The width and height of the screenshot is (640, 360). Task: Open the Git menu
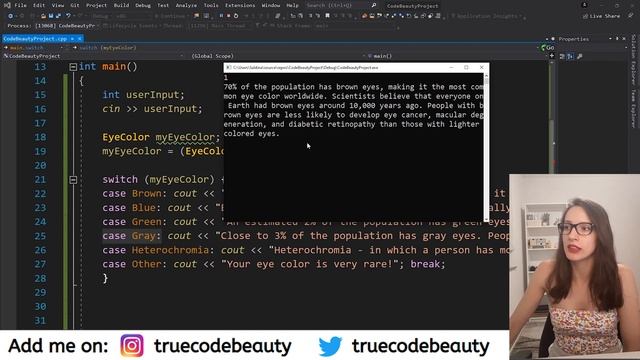pos(75,5)
